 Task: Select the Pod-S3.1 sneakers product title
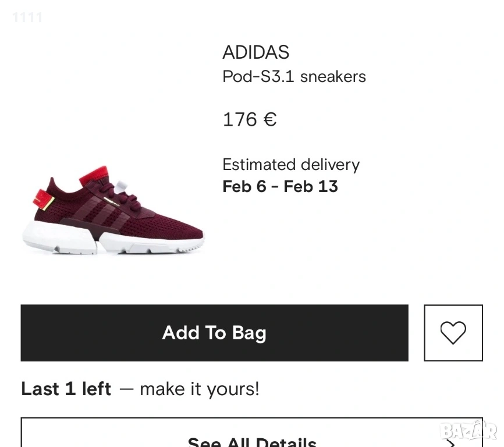click(294, 76)
